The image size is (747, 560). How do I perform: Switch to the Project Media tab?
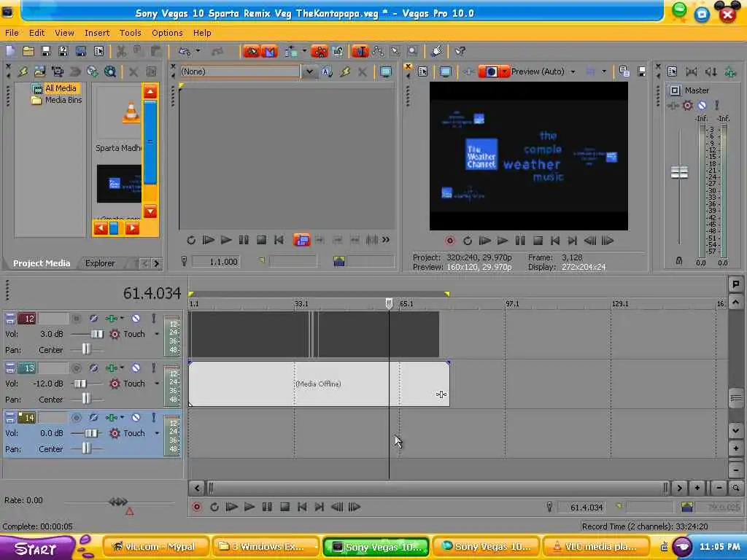click(x=42, y=262)
